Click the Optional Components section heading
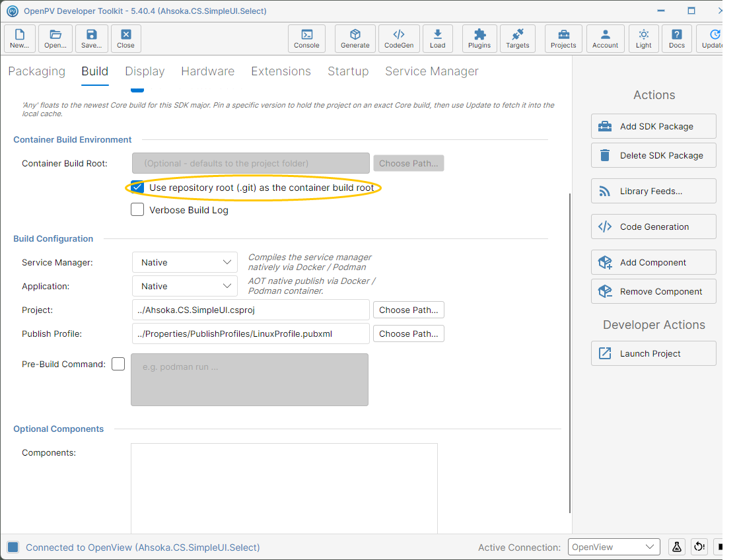Viewport: 737px width, 560px height. click(x=58, y=429)
